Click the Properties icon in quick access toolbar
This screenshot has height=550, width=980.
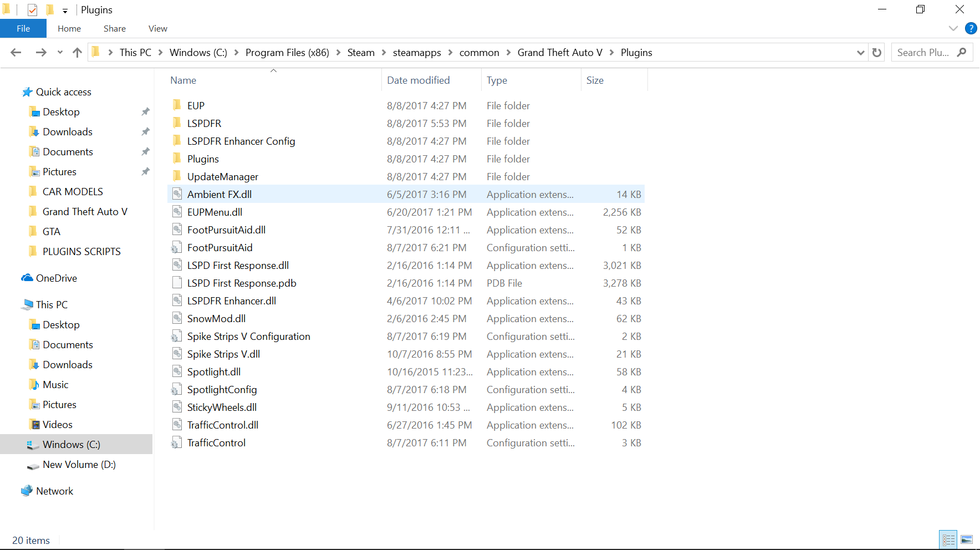[32, 9]
